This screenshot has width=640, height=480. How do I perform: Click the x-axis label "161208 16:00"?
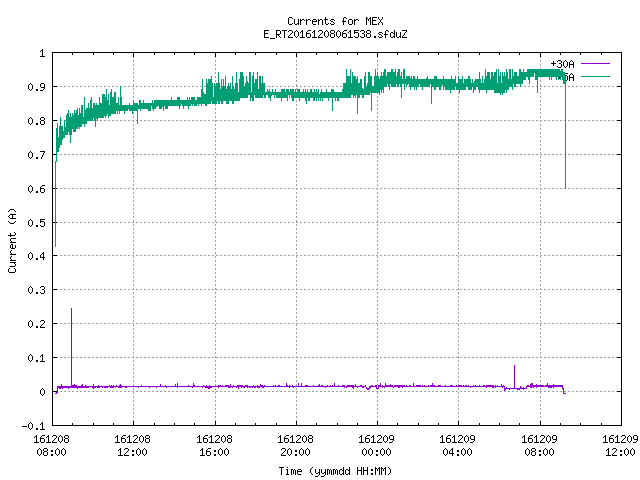coord(214,445)
